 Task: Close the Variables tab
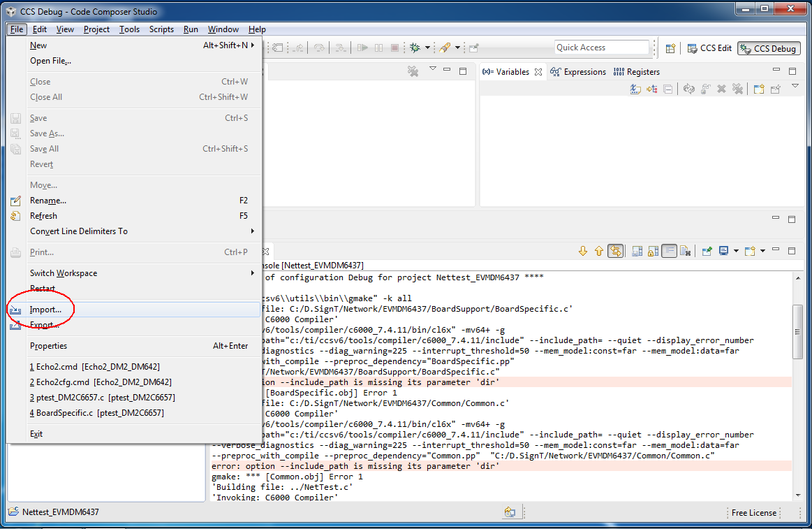[x=538, y=72]
